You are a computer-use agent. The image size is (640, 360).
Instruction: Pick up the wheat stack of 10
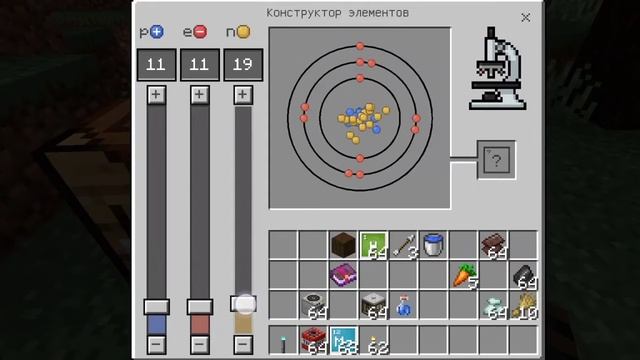point(524,305)
